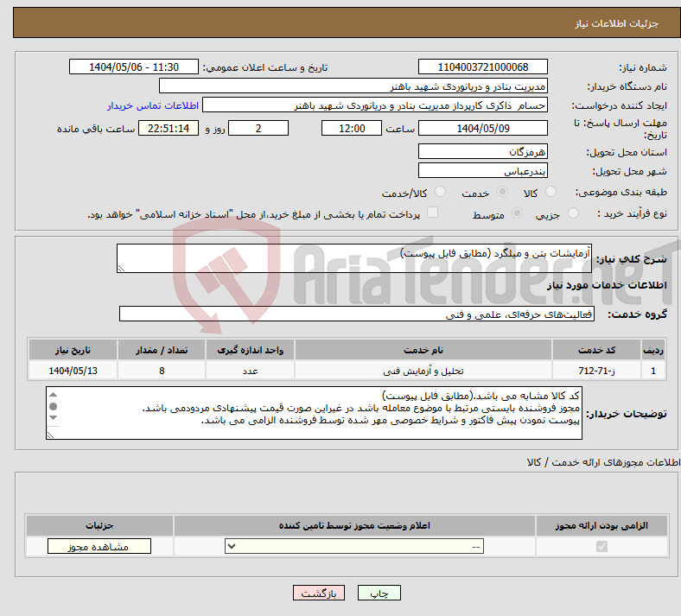Select the کالا/خدمت radio button
This screenshot has width=681, height=616.
click(x=441, y=192)
